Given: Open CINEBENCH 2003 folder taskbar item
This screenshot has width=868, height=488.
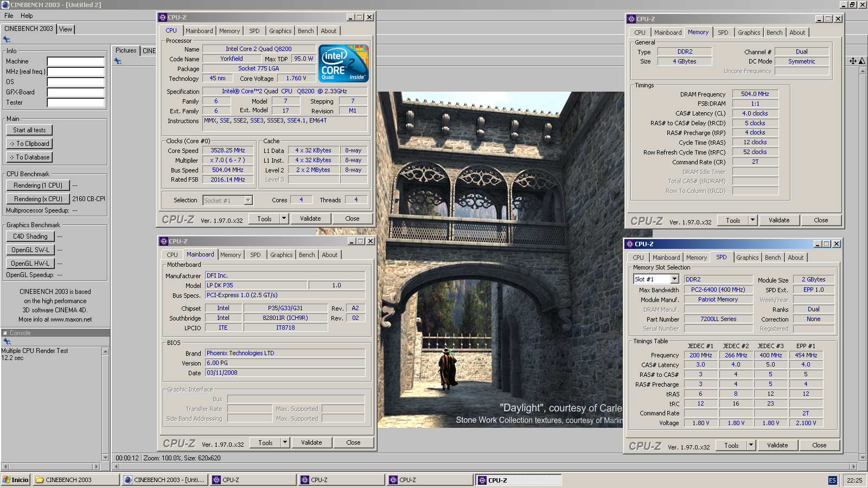Looking at the screenshot, I should click(76, 480).
